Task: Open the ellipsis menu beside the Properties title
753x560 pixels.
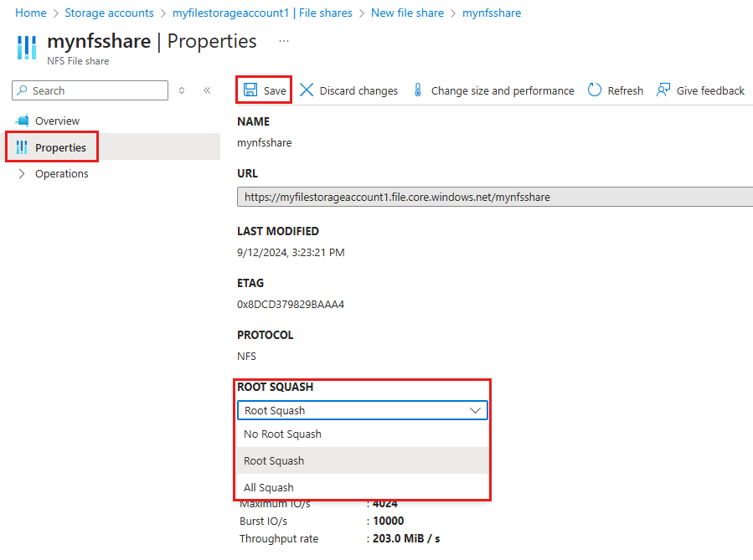Action: pyautogui.click(x=284, y=41)
